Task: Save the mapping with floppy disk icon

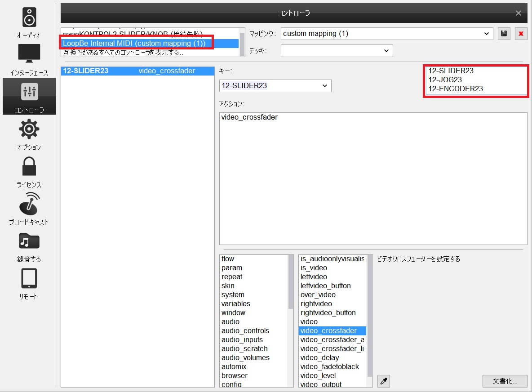Action: pos(504,34)
